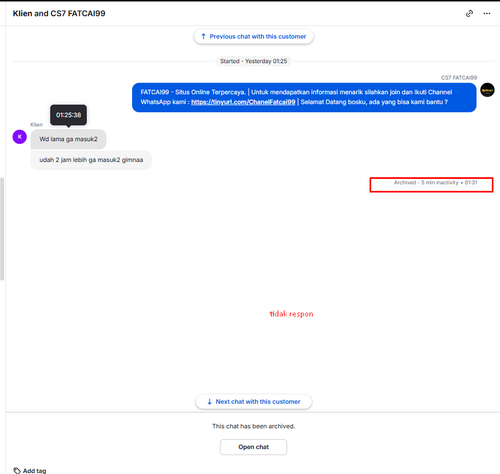Viewport: 500px width, 474px height.
Task: Copy chat link using the link icon
Action: pos(469,13)
